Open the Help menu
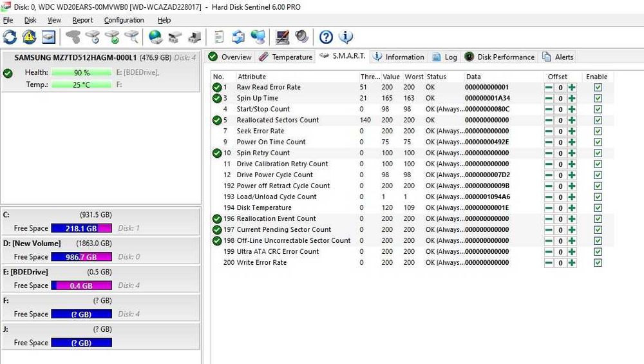644x364 pixels. [164, 20]
